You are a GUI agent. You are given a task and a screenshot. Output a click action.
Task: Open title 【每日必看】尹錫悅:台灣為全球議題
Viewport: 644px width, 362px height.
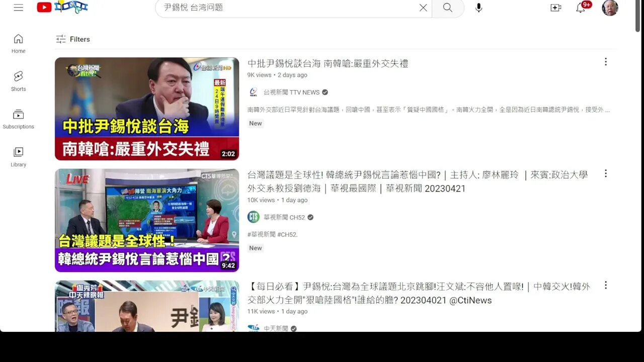[419, 293]
